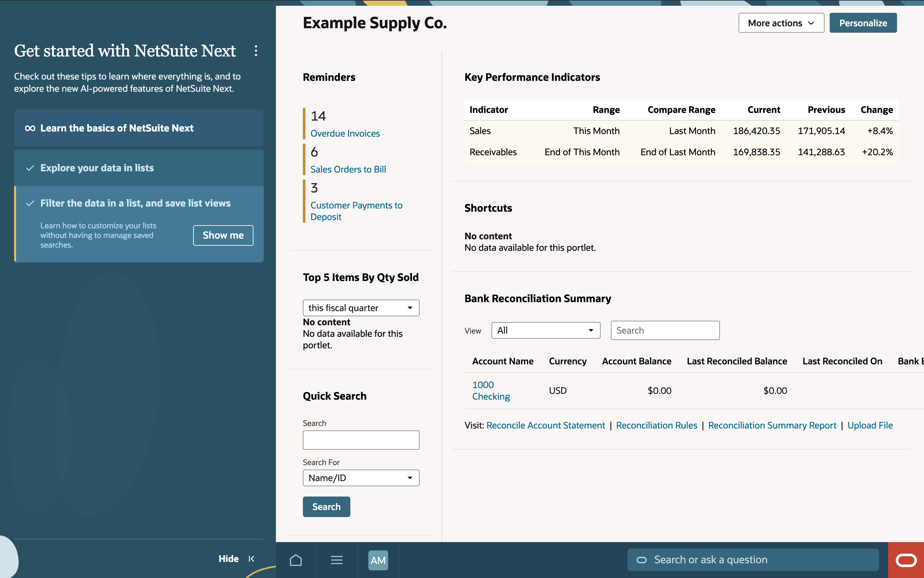Click the Quick Search text field
The width and height of the screenshot is (924, 578).
tap(361, 440)
